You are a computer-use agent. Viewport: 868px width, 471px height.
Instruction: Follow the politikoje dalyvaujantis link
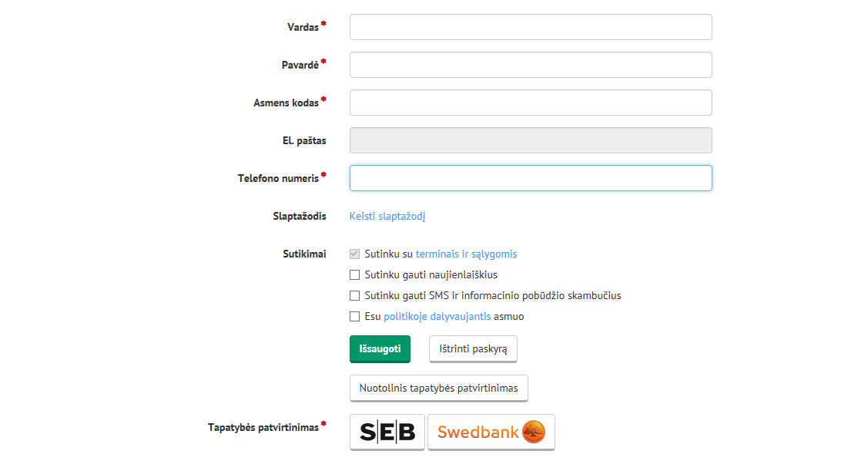tap(437, 316)
